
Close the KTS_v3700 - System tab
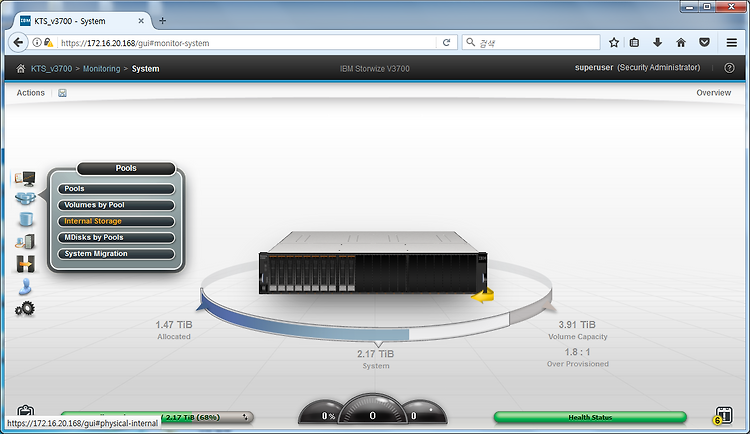[x=141, y=21]
